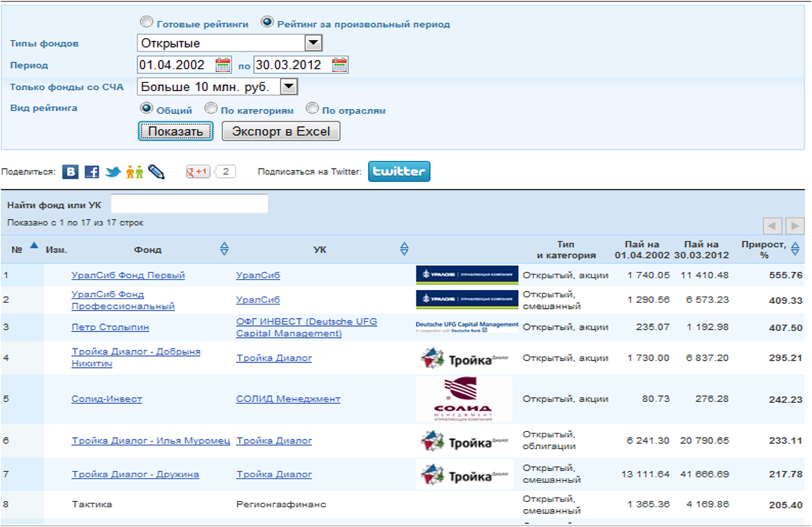Click Тройка Диалог logo in row 7
This screenshot has height=527, width=812.
[x=465, y=474]
